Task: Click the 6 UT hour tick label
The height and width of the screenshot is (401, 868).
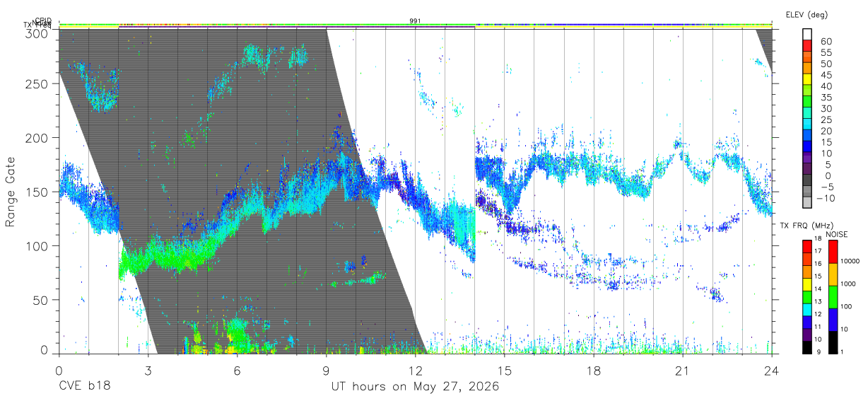Action: (x=237, y=371)
